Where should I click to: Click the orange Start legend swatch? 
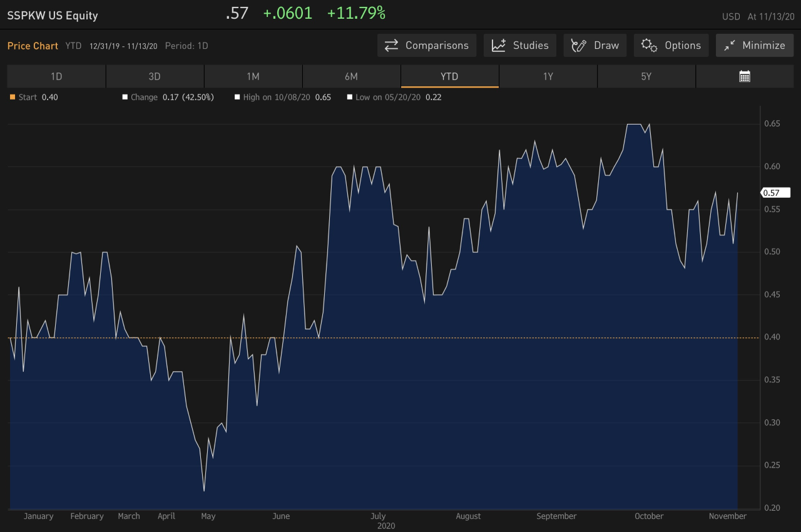pos(13,97)
